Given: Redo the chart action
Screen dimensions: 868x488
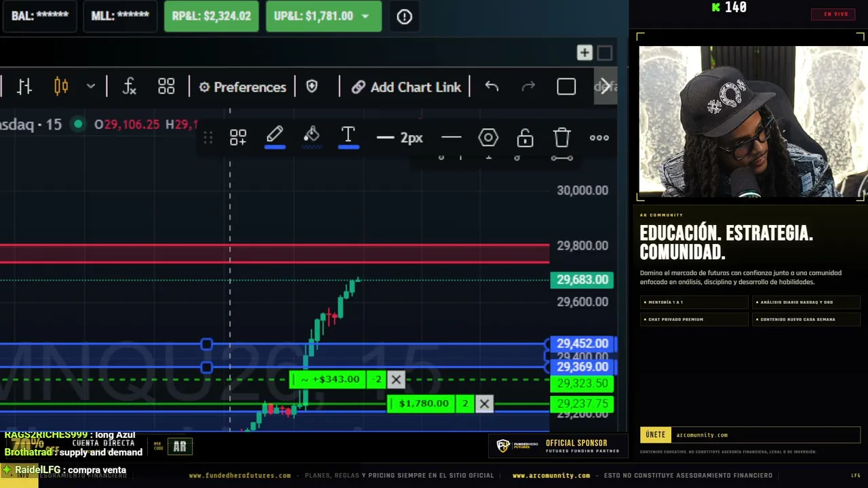Looking at the screenshot, I should [528, 87].
